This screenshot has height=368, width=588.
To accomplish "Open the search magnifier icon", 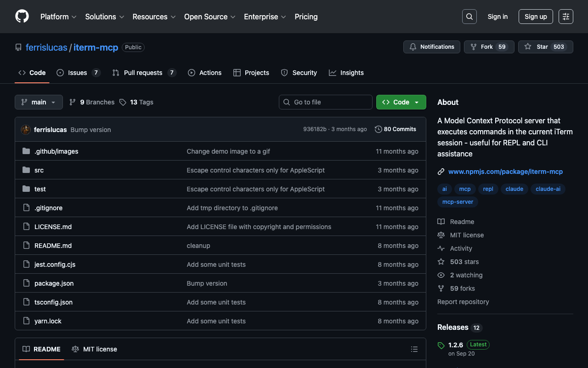I will point(469,17).
